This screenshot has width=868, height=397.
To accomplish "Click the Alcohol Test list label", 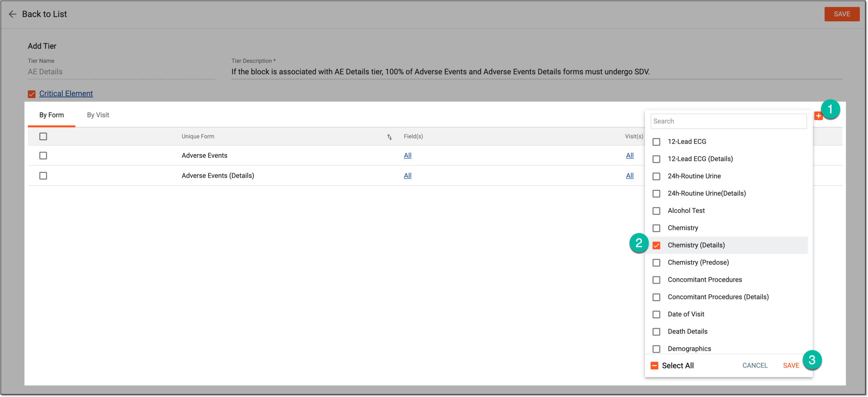I will [686, 211].
